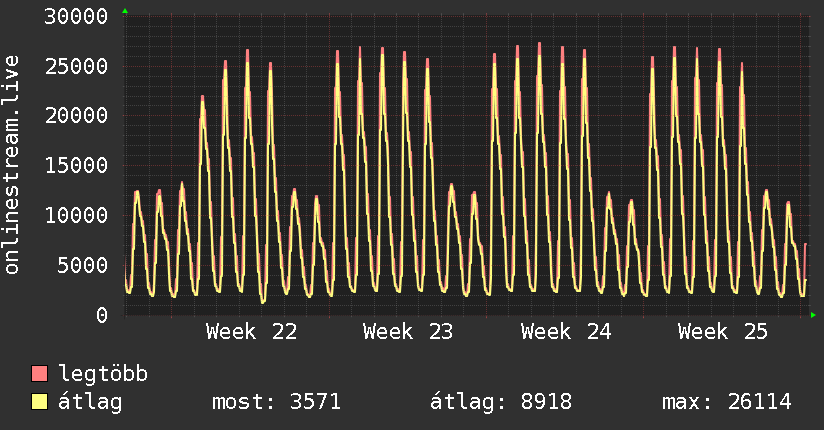Image resolution: width=824 pixels, height=430 pixels.
Task: Click the yellow átlag legend color swatch
Action: 39,402
